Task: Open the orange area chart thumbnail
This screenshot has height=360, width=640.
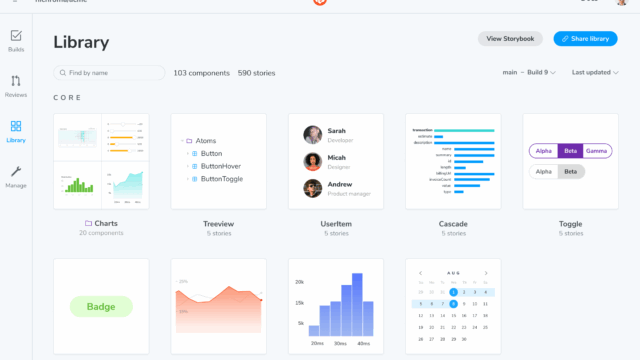Action: [x=218, y=306]
